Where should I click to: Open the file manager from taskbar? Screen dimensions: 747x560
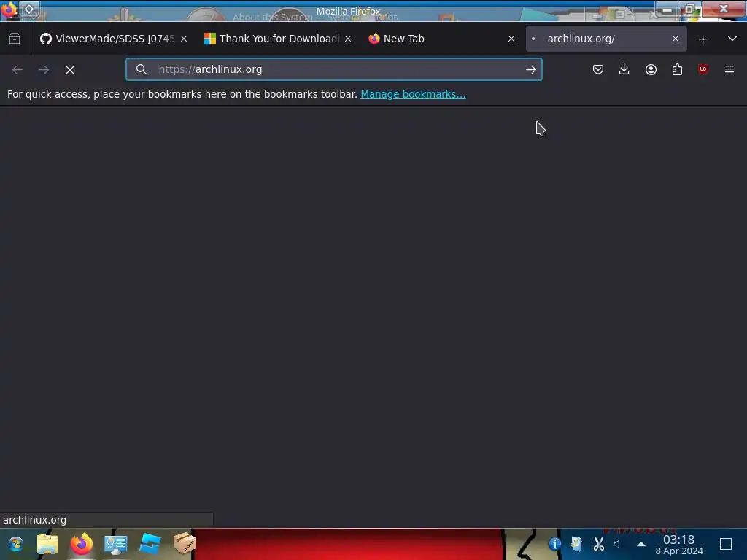[47, 544]
